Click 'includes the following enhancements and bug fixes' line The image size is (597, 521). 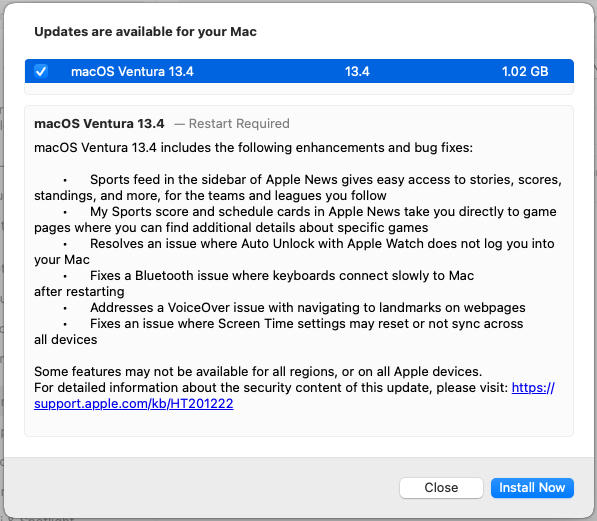tap(253, 148)
